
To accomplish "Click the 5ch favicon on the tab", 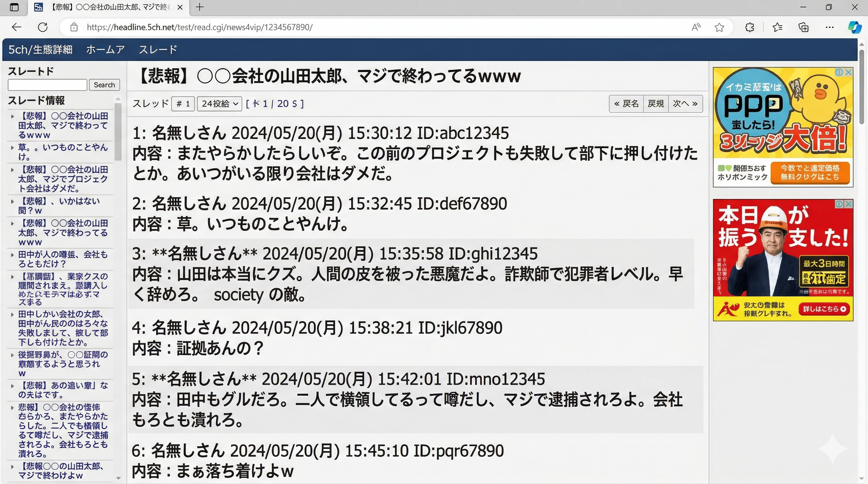I will click(x=38, y=7).
